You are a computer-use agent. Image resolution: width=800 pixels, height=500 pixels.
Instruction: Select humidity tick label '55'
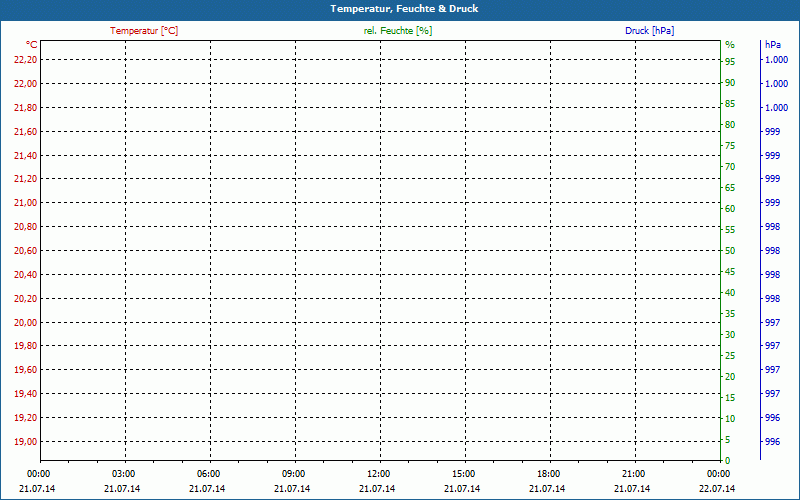pos(730,230)
